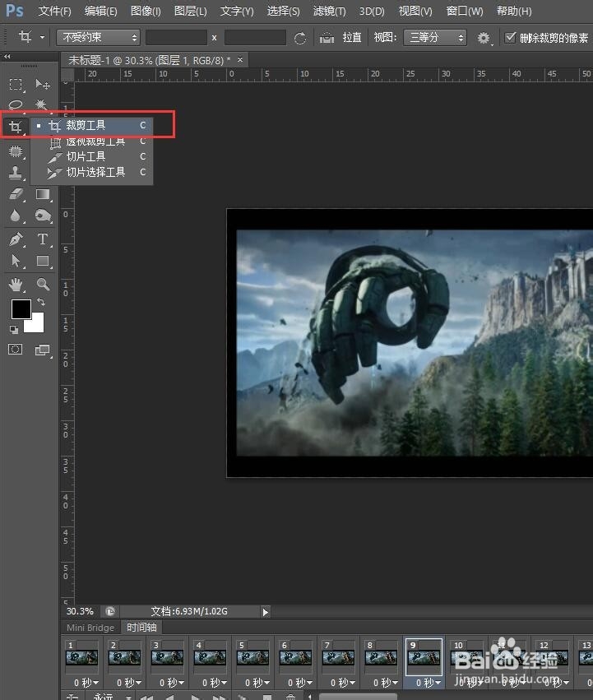The width and height of the screenshot is (593, 700).
Task: Select the Eraser tool
Action: coord(16,194)
